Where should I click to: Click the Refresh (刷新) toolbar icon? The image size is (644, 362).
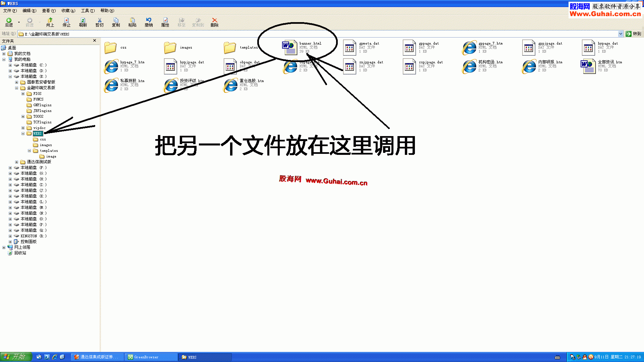coord(83,22)
